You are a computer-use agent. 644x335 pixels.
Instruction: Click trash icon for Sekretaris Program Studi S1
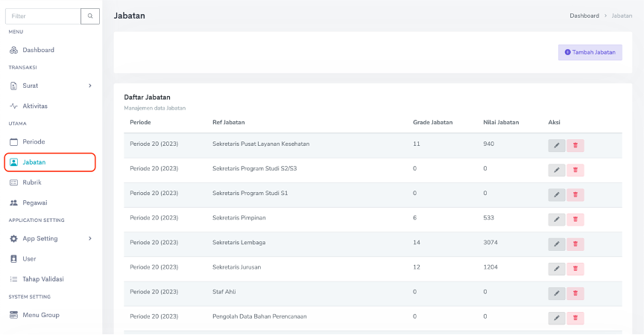575,194
